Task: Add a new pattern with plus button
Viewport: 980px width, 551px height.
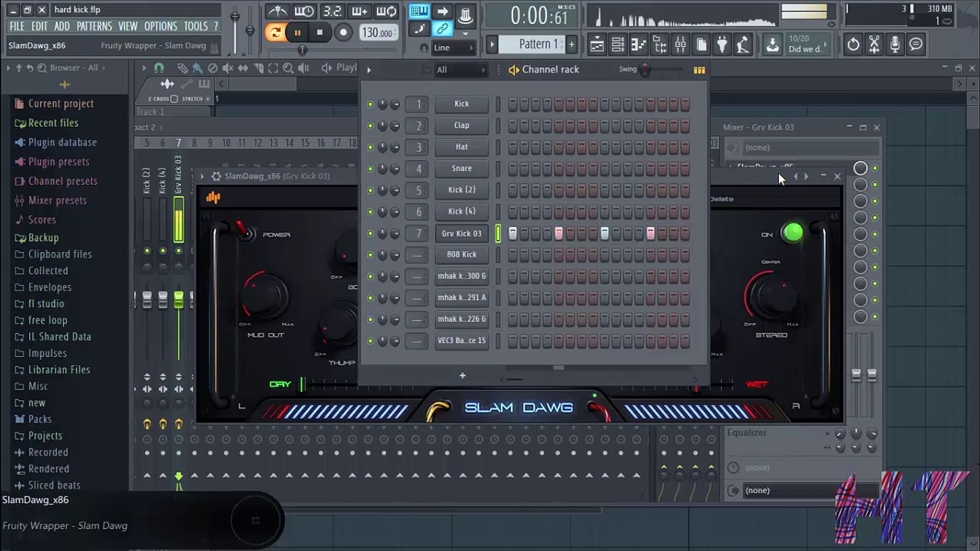Action: point(572,44)
